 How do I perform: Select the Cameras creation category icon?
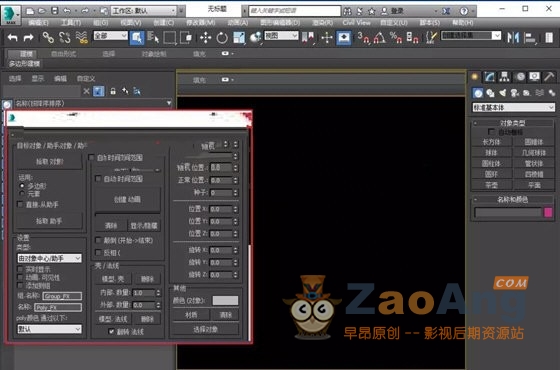515,93
